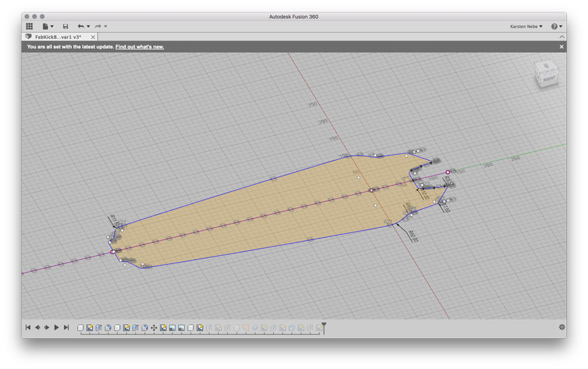
Task: Open the 'Find out what's new' link
Action: (x=140, y=47)
